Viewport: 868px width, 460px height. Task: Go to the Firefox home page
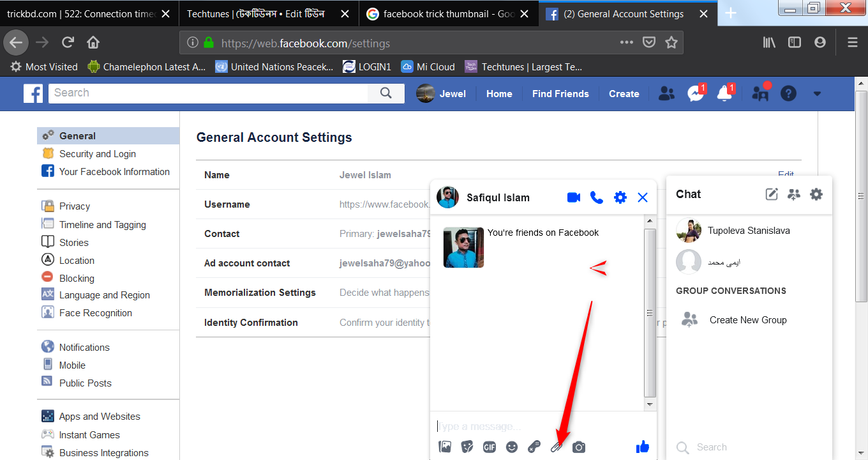coord(93,43)
